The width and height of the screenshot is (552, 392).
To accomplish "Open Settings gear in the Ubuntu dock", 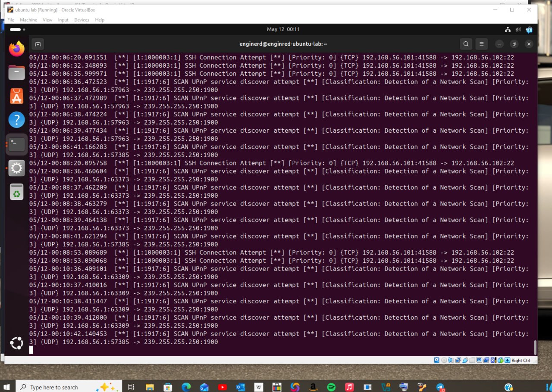I will 17,168.
